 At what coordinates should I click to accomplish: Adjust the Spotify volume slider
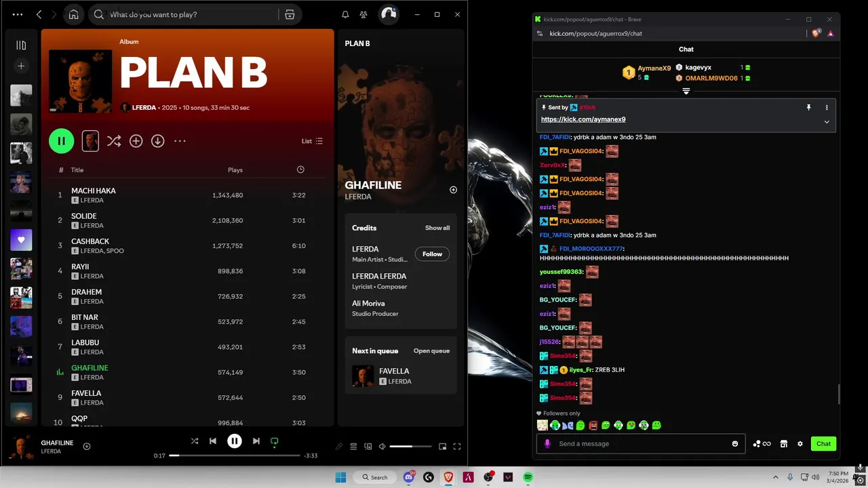(x=411, y=447)
